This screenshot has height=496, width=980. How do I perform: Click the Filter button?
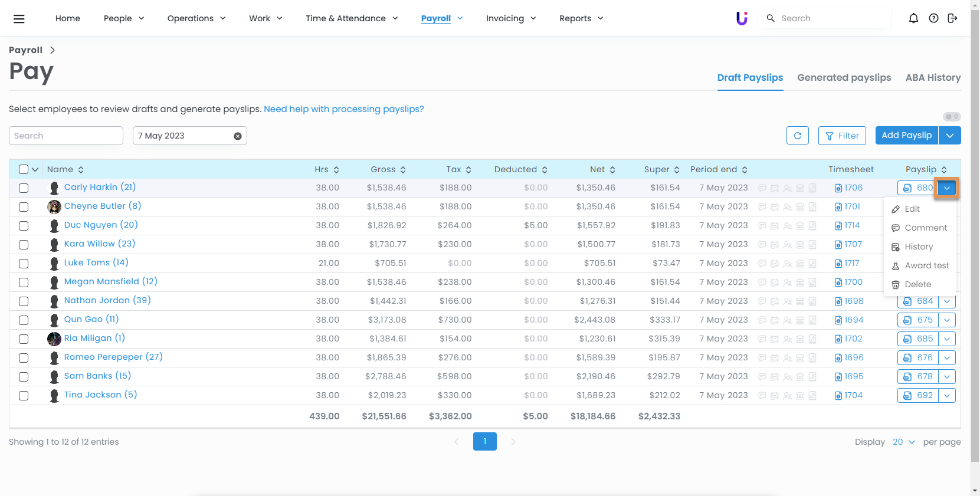(x=842, y=136)
